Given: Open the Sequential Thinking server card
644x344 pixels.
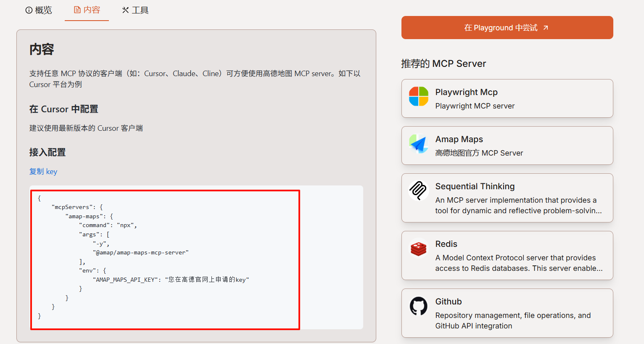Looking at the screenshot, I should click(x=507, y=198).
